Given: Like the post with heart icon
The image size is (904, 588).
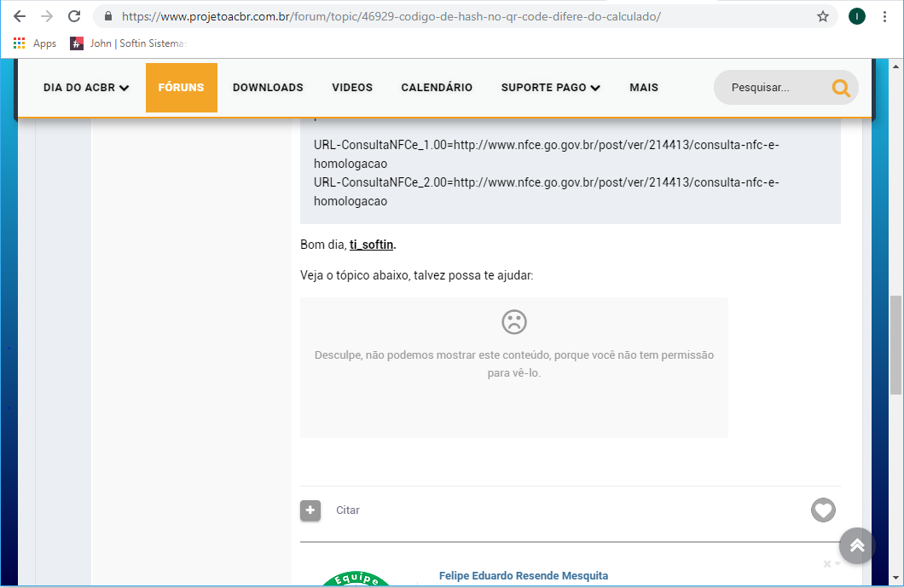Looking at the screenshot, I should (823, 510).
